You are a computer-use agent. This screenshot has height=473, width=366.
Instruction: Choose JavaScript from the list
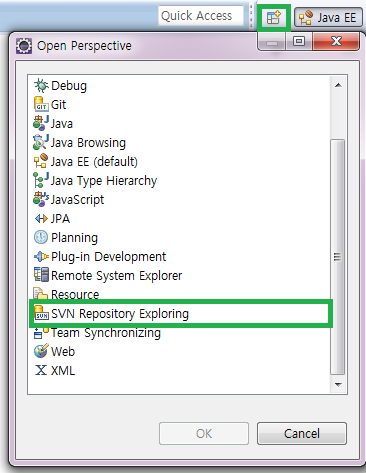(x=78, y=200)
